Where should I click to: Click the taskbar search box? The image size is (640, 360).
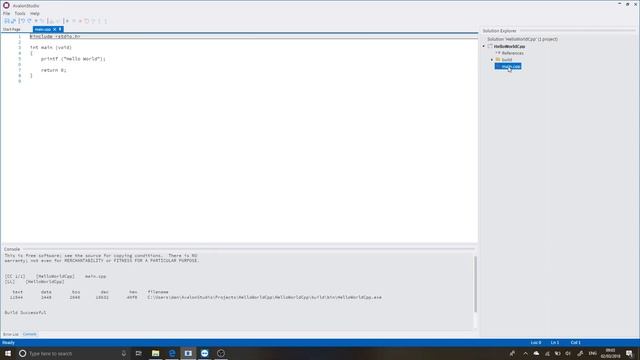pos(73,353)
